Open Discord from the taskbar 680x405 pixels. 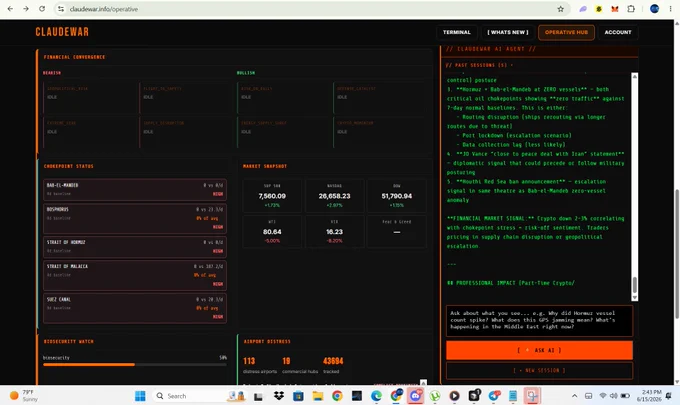[415, 395]
